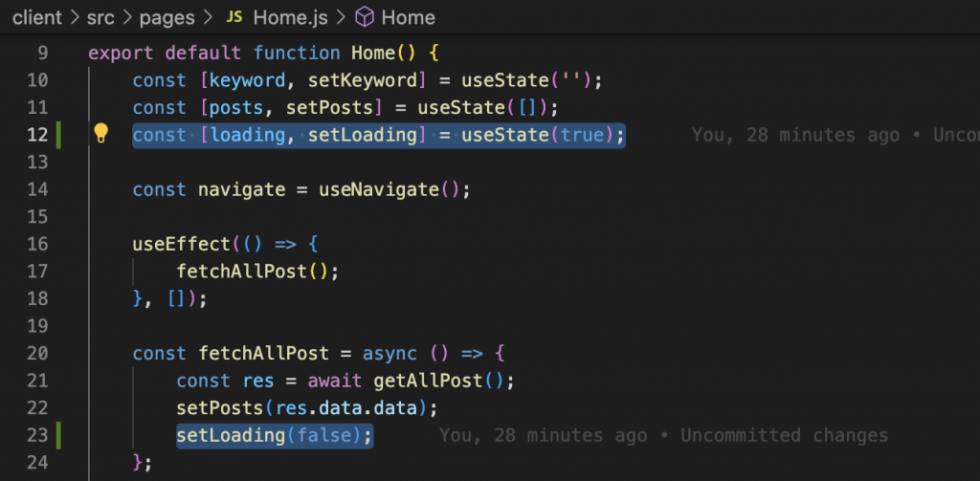This screenshot has height=481, width=980.
Task: Click the 'fetchAllPost()' call on line 17
Action: tap(253, 272)
